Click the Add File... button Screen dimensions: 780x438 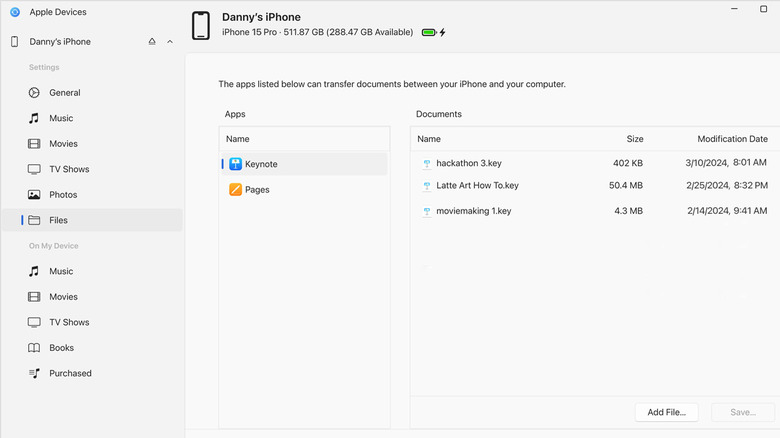point(666,412)
